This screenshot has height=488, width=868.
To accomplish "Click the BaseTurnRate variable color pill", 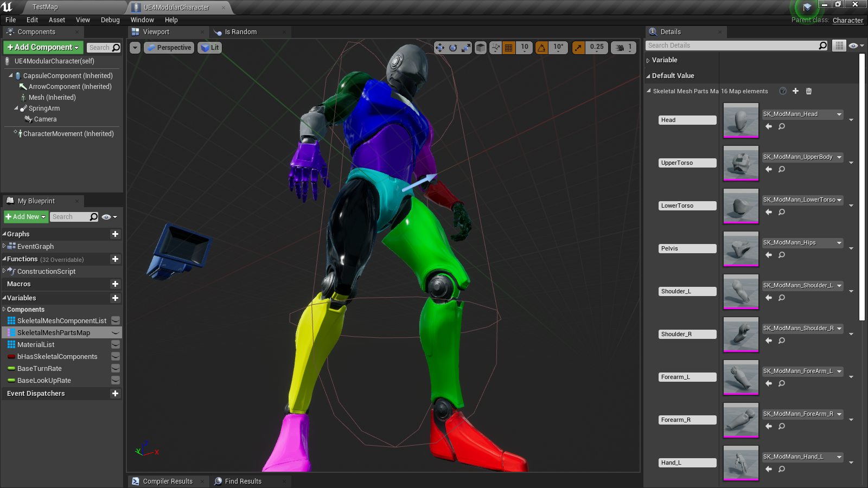I will click(11, 368).
